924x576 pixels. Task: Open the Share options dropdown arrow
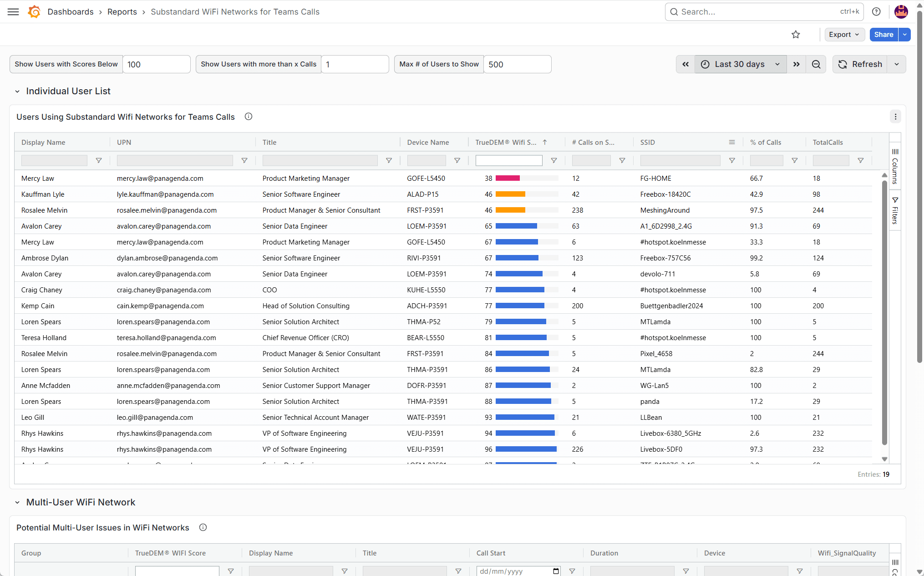(x=905, y=35)
